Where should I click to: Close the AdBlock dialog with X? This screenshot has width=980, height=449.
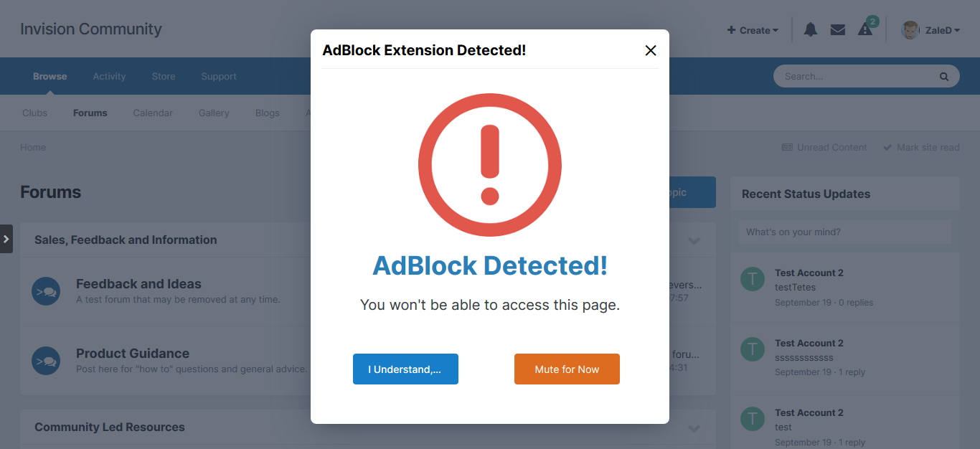pyautogui.click(x=651, y=50)
